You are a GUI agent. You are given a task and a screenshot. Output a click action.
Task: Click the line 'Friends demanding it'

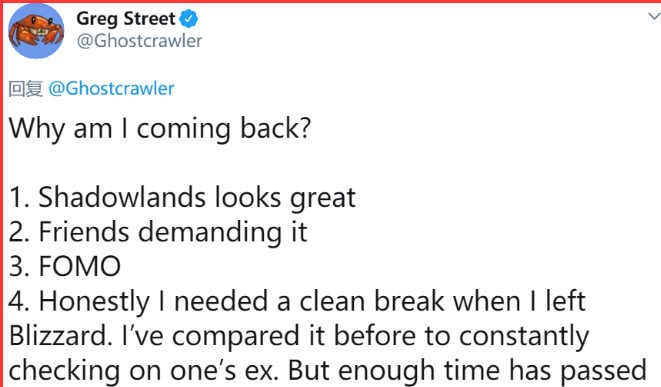(158, 232)
